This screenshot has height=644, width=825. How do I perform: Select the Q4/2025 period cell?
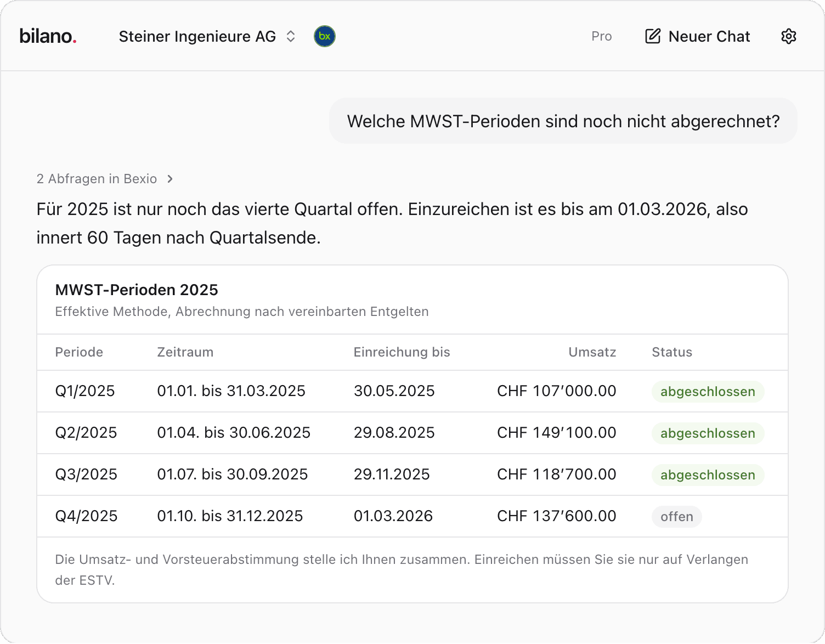click(x=86, y=516)
